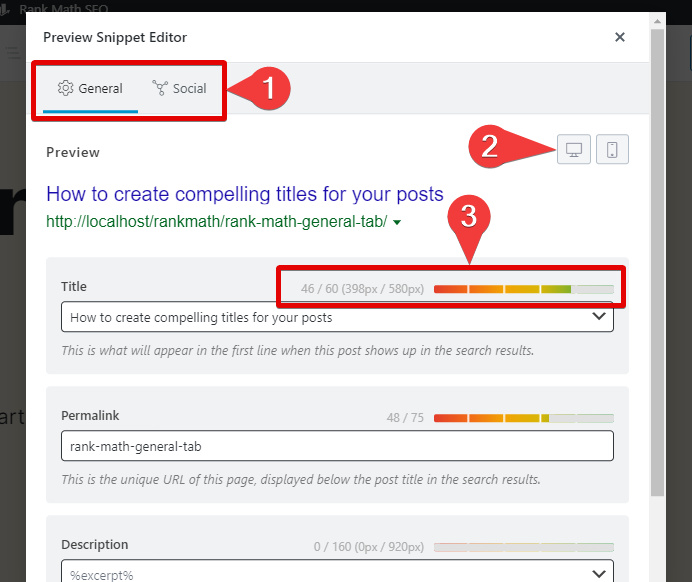Switch to desktop preview mode
This screenshot has height=582, width=692.
[x=574, y=150]
